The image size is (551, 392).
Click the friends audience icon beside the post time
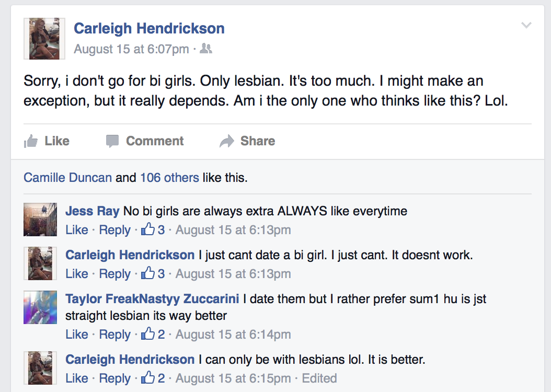tap(206, 49)
